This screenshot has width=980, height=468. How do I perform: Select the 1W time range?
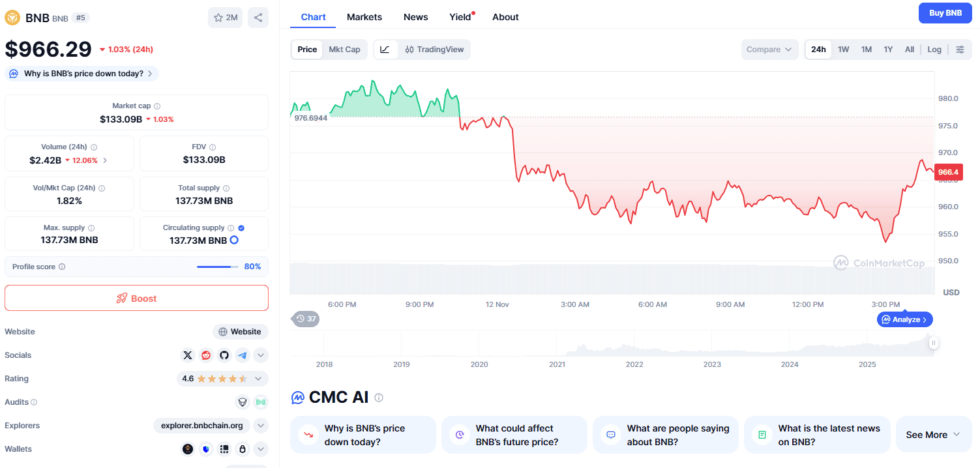pyautogui.click(x=843, y=50)
